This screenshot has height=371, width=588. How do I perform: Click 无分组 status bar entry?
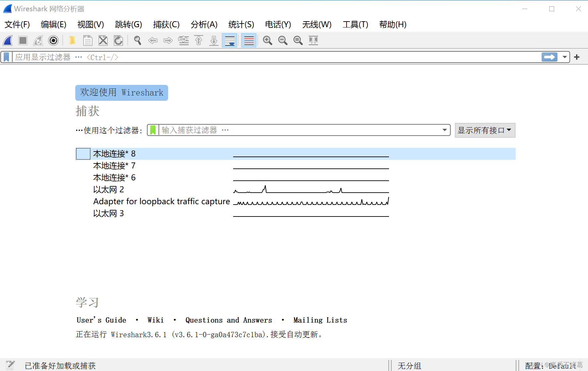[409, 366]
